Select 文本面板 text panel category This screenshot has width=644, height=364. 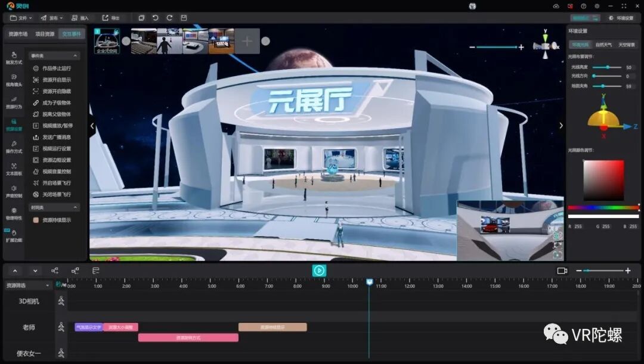[14, 169]
